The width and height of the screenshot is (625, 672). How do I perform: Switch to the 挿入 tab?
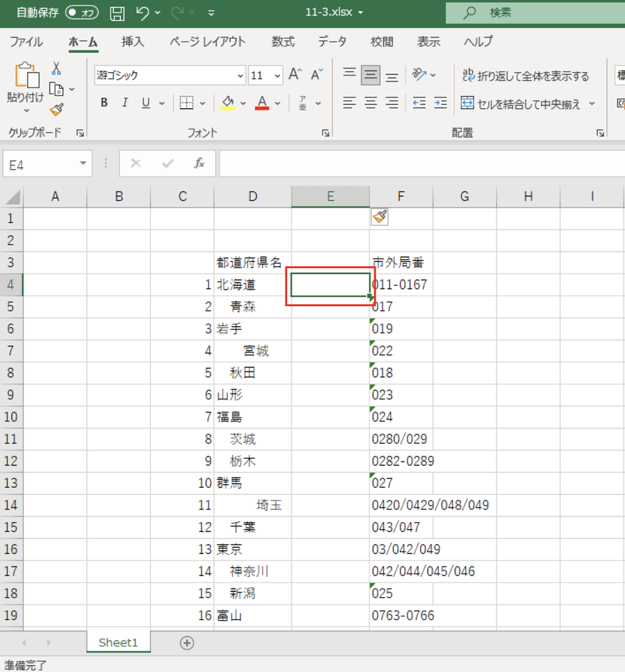pos(133,42)
